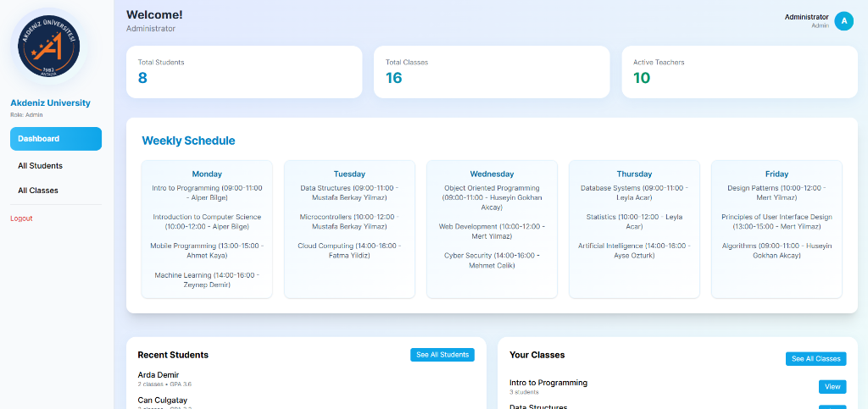Click student name Arda Demir
The width and height of the screenshot is (868, 409).
tap(159, 375)
